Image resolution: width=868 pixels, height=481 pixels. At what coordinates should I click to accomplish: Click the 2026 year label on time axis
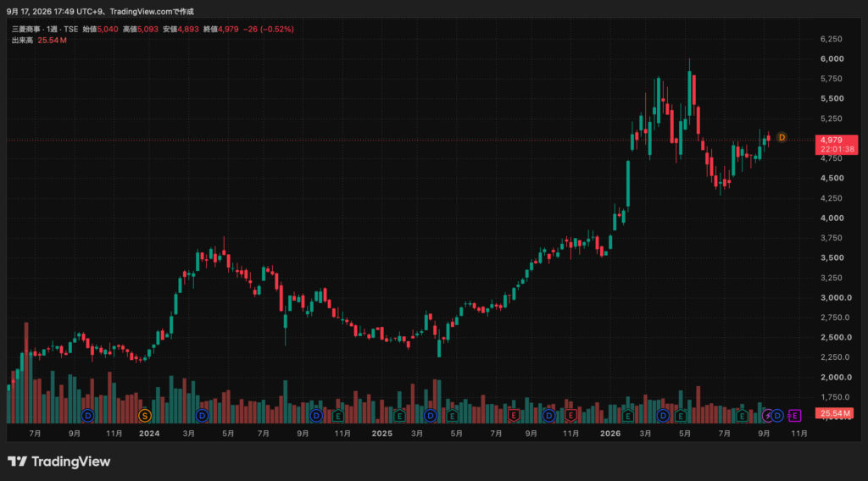click(x=610, y=434)
